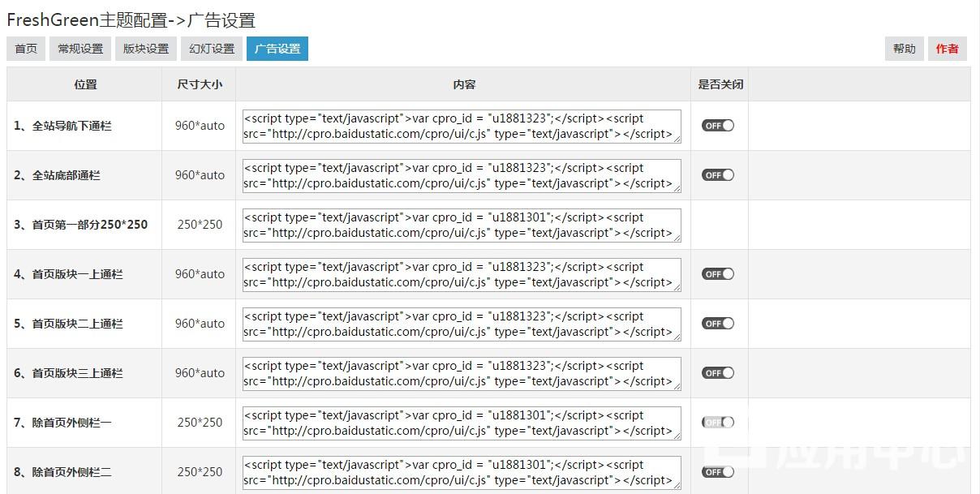Screen dimensions: 980x494
Task: Select the label 4、首页版块一上通栏
Action: 68,274
